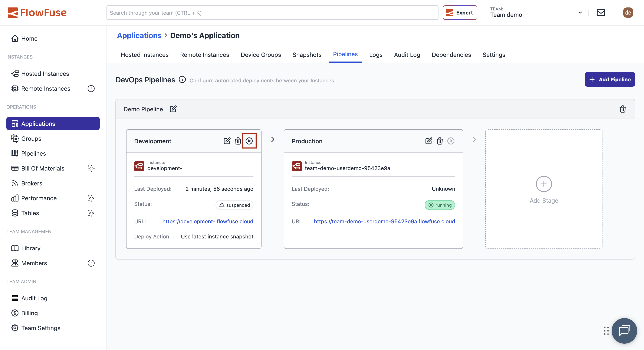Click Applications breadcrumb link
The image size is (644, 350).
(139, 36)
